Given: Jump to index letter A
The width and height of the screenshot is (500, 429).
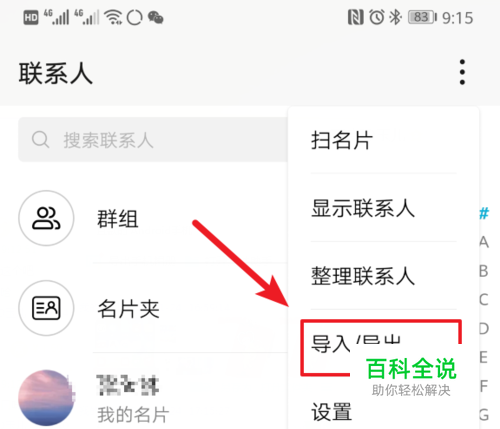Looking at the screenshot, I should (484, 242).
